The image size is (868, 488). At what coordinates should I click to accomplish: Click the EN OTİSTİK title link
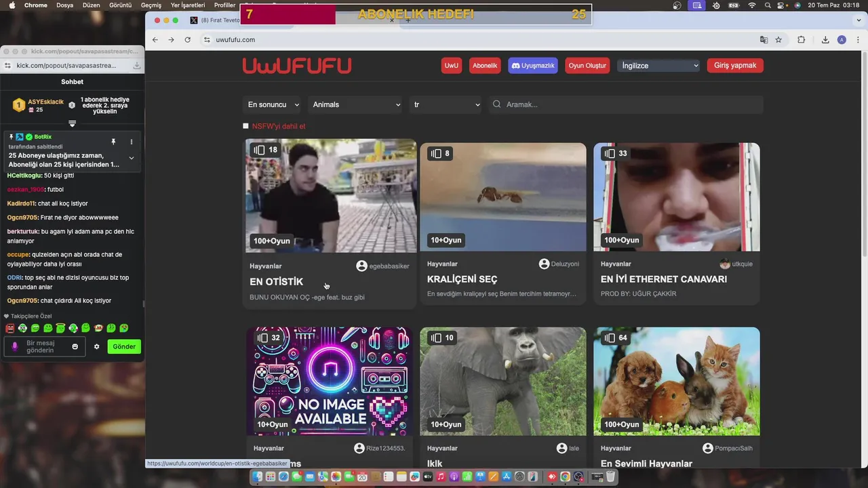point(277,281)
